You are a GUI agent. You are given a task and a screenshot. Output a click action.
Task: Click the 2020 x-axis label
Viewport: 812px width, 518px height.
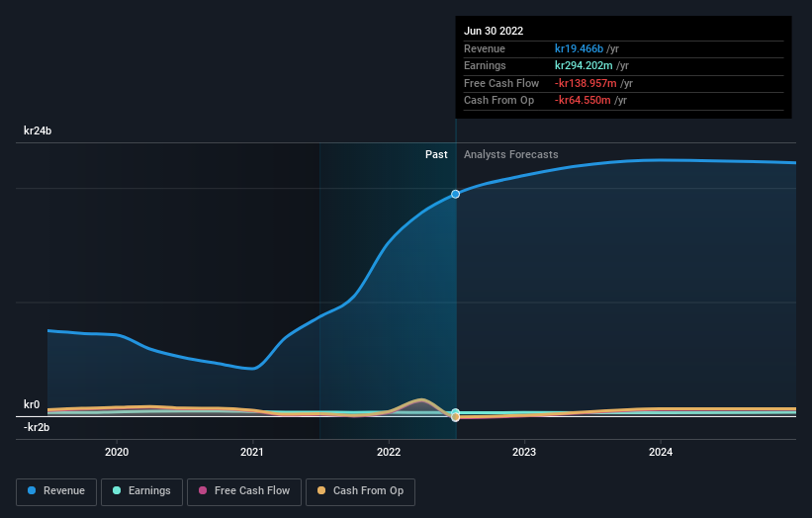(x=117, y=452)
